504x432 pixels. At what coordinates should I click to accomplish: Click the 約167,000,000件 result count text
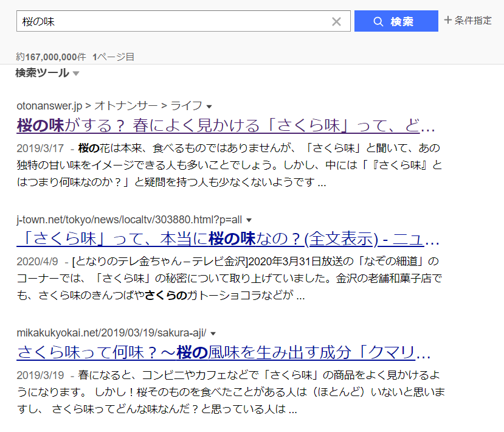(51, 57)
